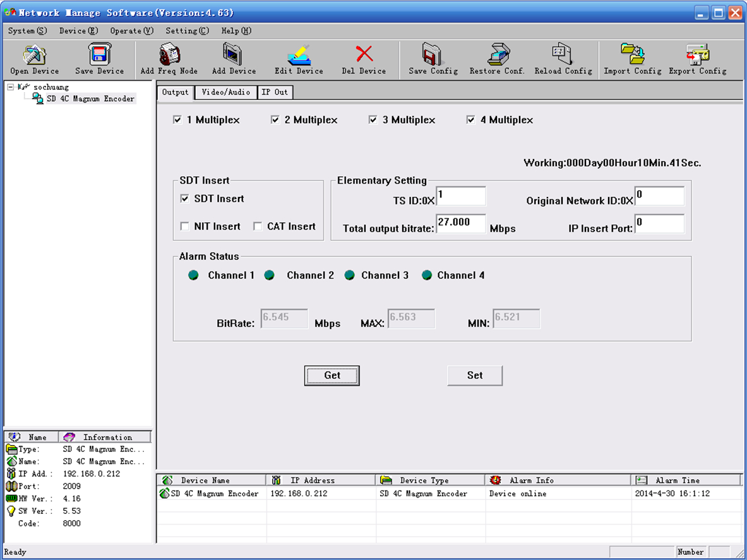Click the Save Config icon
This screenshot has width=747, height=560.
[433, 54]
